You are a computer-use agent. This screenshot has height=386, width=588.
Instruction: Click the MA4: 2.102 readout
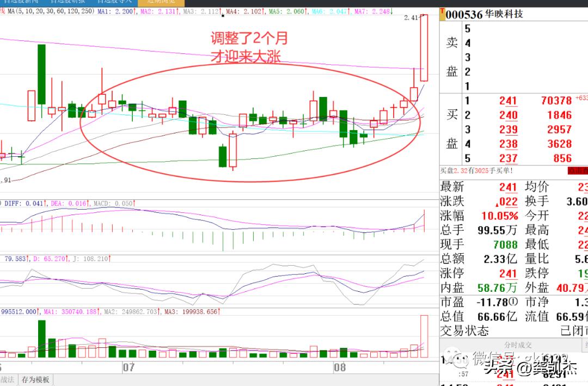point(245,11)
